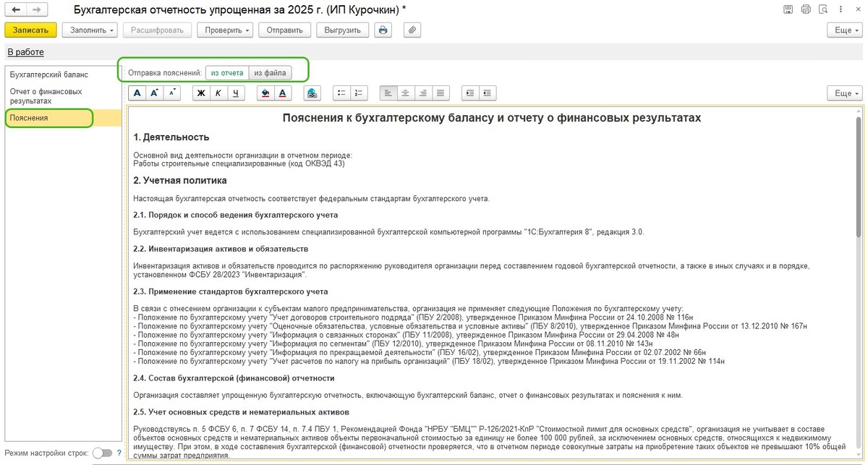Viewport: 868px width, 465px height.
Task: Decrease paragraph indent
Action: point(488,93)
